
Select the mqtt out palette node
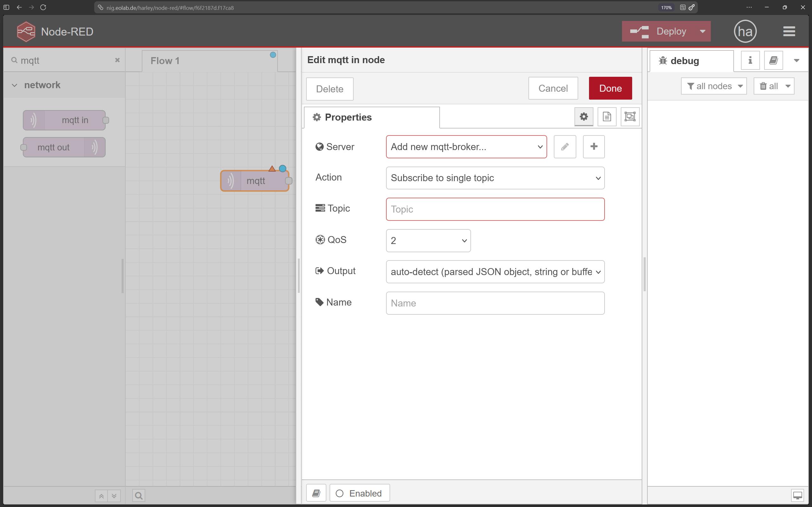click(64, 147)
